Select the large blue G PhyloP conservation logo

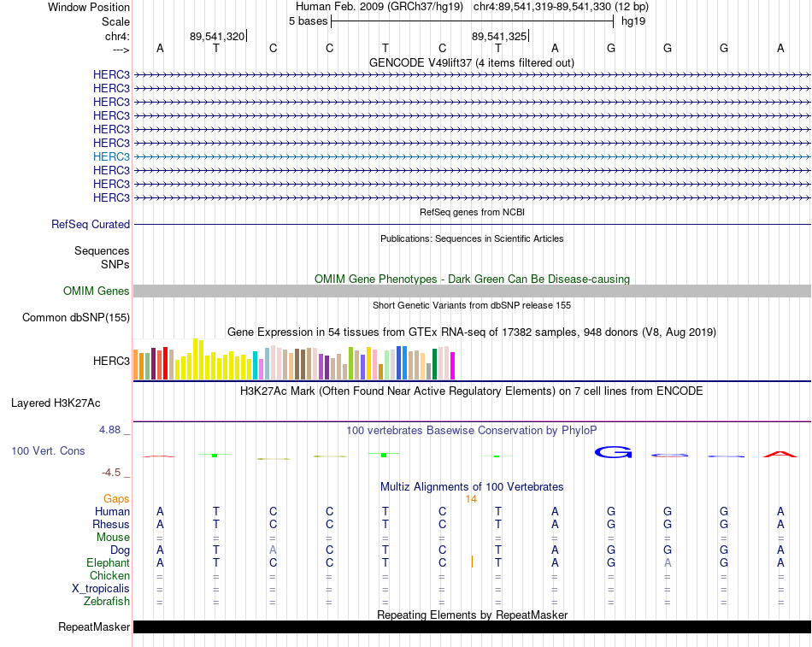(613, 452)
